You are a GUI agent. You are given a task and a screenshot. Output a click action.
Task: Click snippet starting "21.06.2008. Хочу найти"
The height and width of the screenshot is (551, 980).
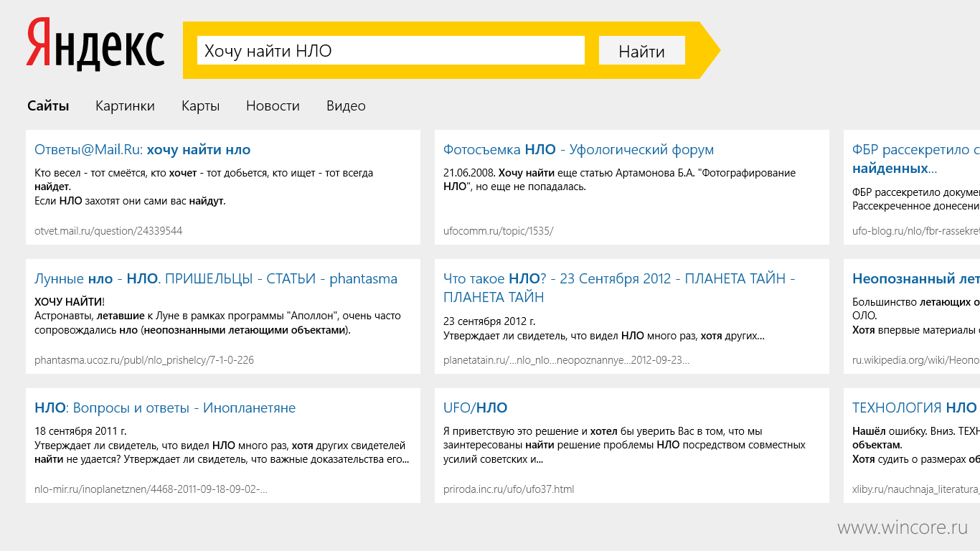pos(619,179)
